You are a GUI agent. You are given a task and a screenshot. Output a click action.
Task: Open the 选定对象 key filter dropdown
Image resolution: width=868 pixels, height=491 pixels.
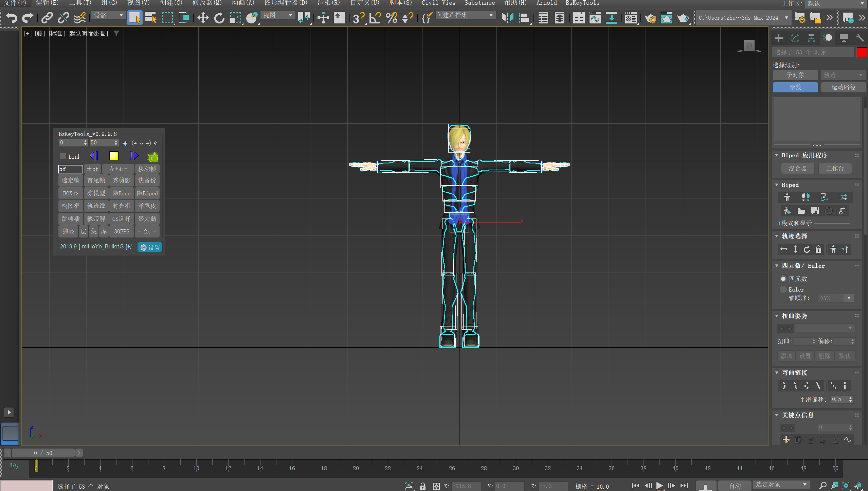click(x=781, y=485)
